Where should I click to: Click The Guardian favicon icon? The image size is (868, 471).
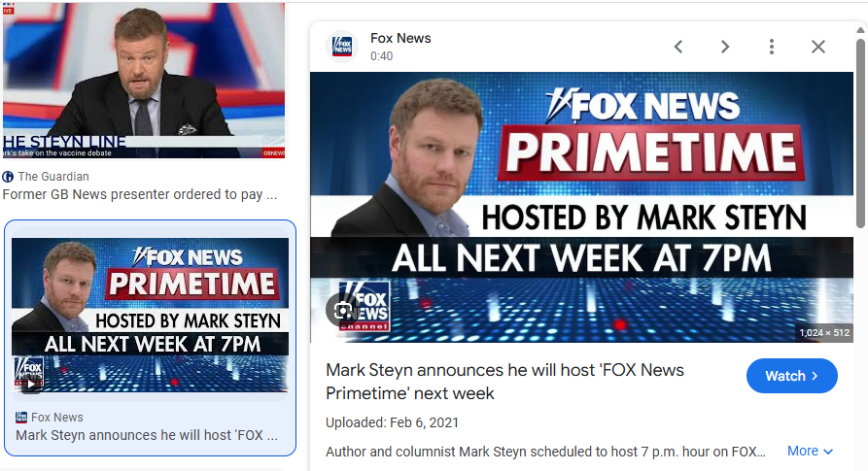tap(8, 177)
